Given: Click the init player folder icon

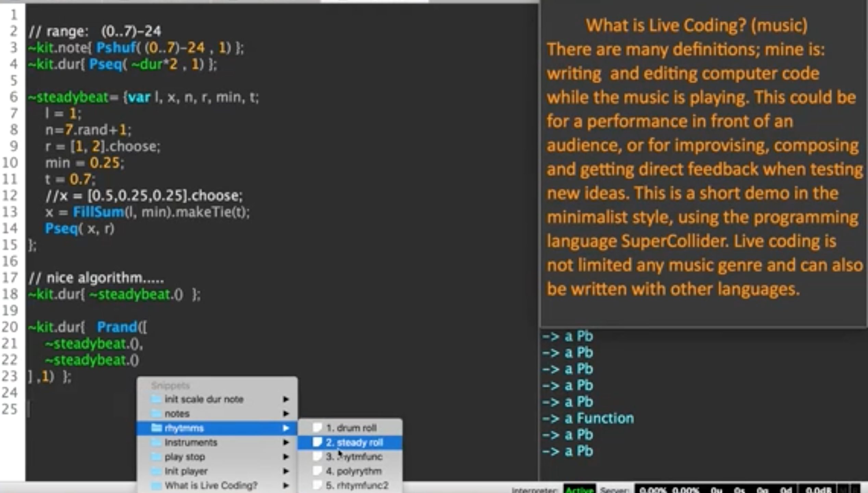Looking at the screenshot, I should coord(156,471).
